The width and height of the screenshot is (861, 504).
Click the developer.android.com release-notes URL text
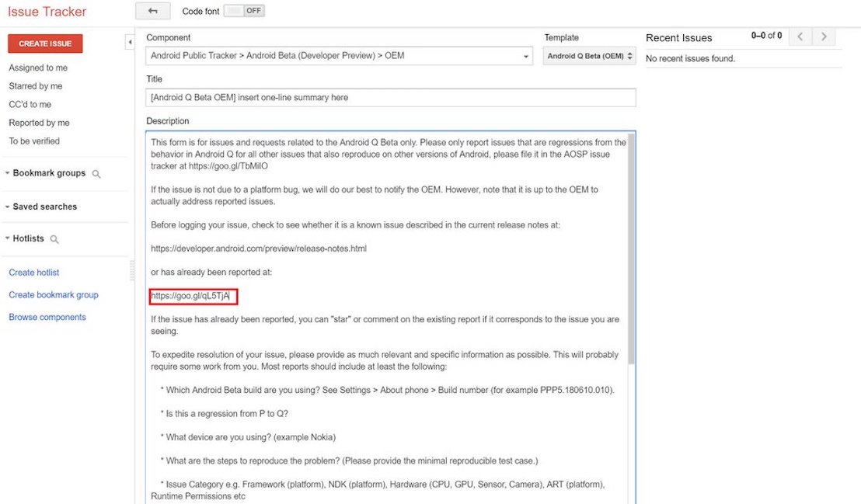tap(259, 249)
